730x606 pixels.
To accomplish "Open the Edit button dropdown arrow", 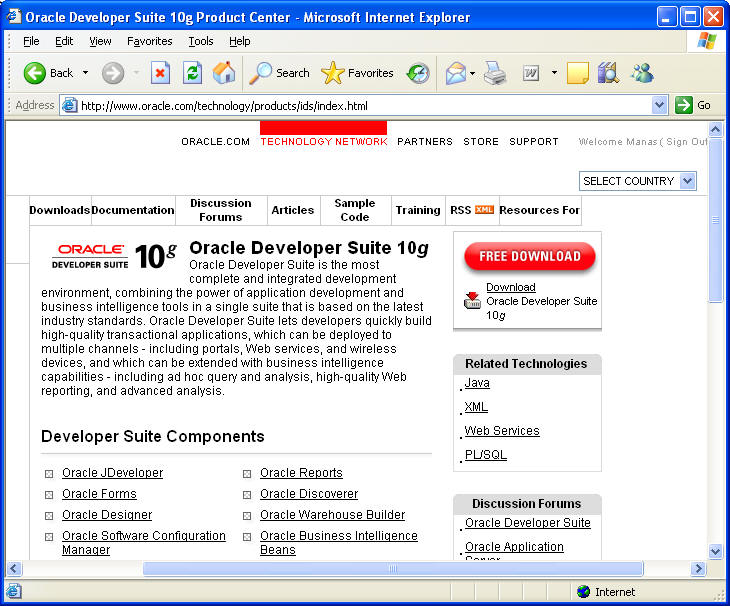I will pyautogui.click(x=554, y=73).
